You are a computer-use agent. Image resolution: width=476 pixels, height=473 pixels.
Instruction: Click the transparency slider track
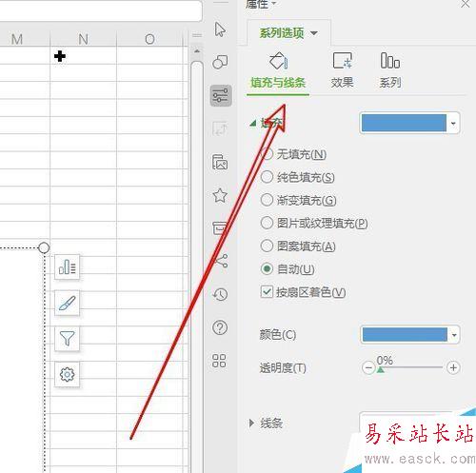click(410, 367)
